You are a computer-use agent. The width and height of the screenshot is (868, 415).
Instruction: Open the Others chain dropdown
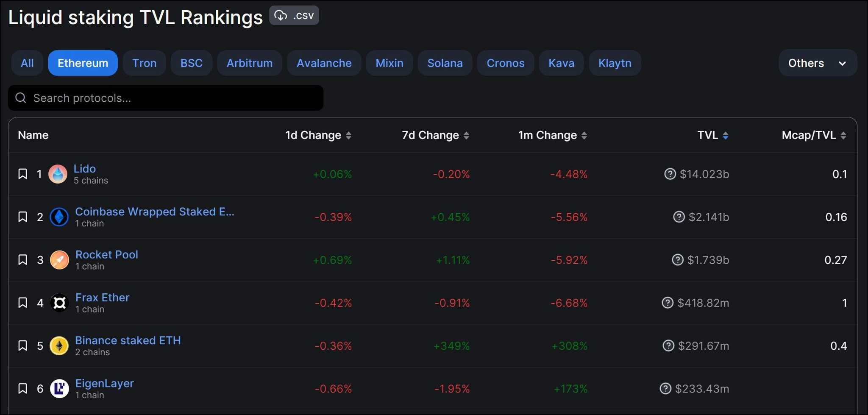(x=818, y=63)
